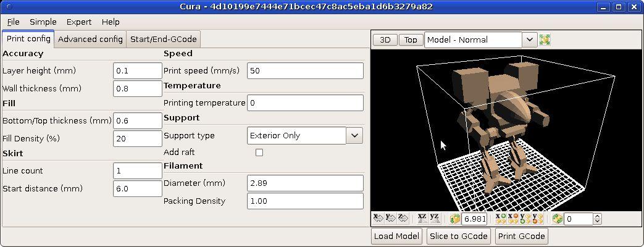Click the swap YZ icon
Screen dimensions: 644x247
[x=435, y=218]
